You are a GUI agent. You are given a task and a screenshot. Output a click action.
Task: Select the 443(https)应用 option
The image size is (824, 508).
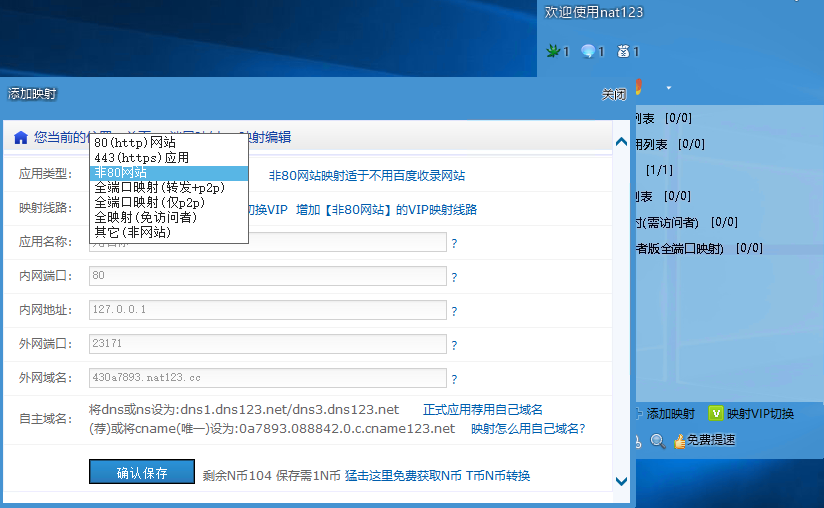(169, 158)
